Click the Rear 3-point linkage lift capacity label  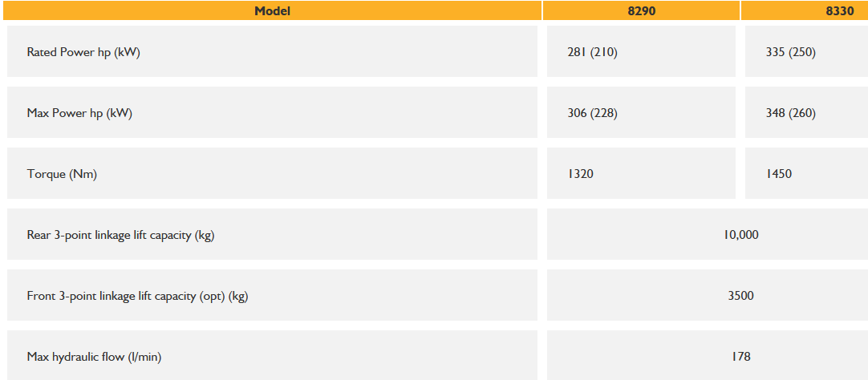pyautogui.click(x=120, y=235)
